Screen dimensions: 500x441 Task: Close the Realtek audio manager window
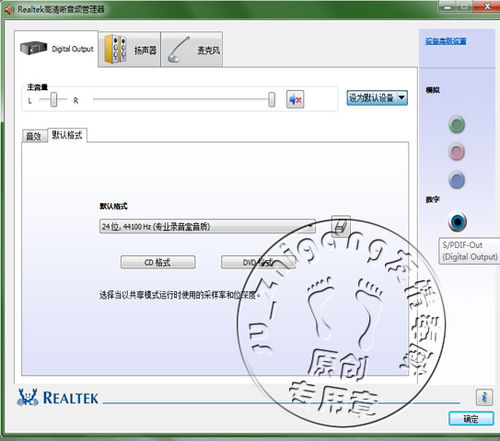point(487,6)
